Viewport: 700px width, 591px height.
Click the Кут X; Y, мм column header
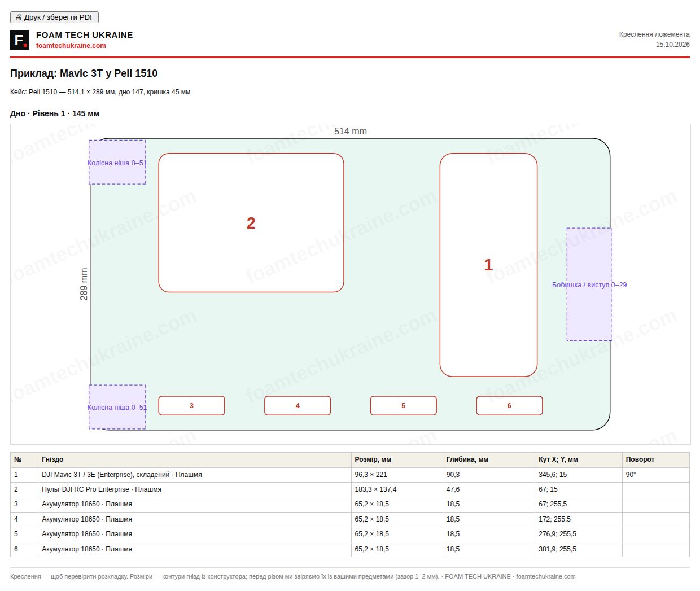tap(579, 459)
